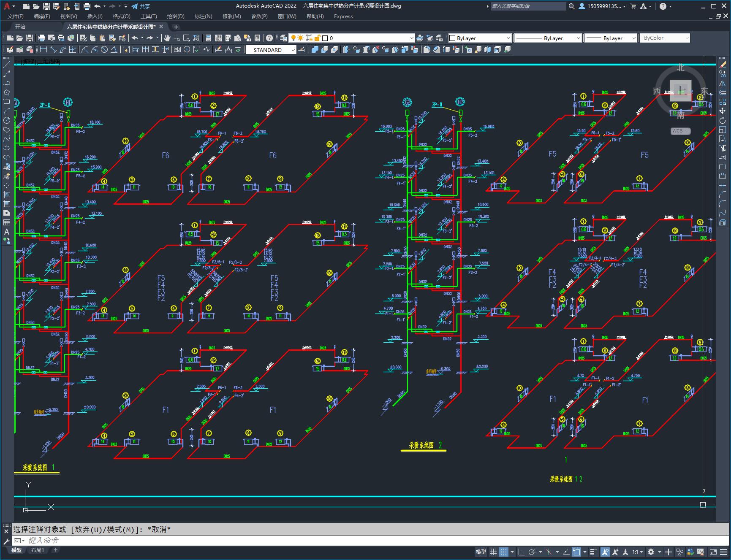Image resolution: width=731 pixels, height=560 pixels.
Task: Toggle lineweight display in the status bar
Action: click(594, 552)
